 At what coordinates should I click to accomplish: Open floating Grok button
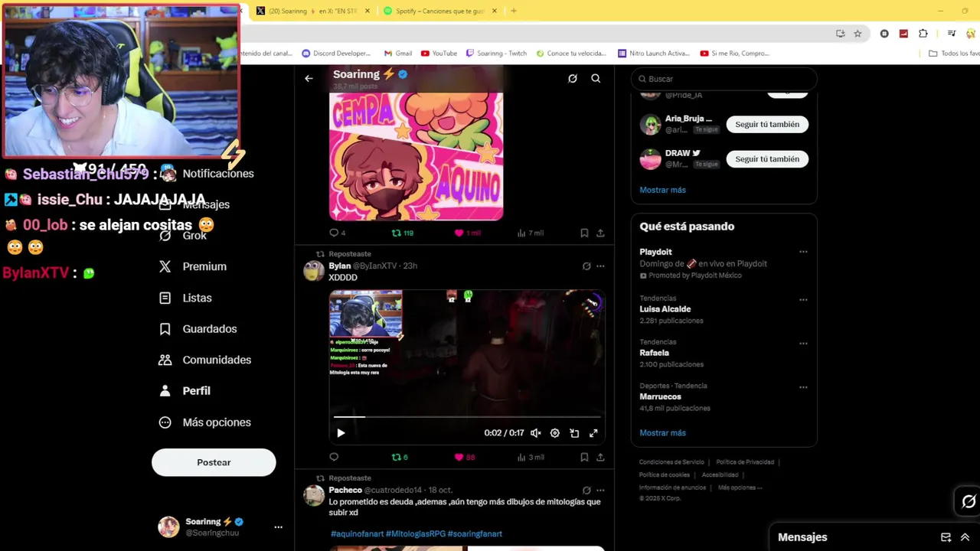coord(969,501)
